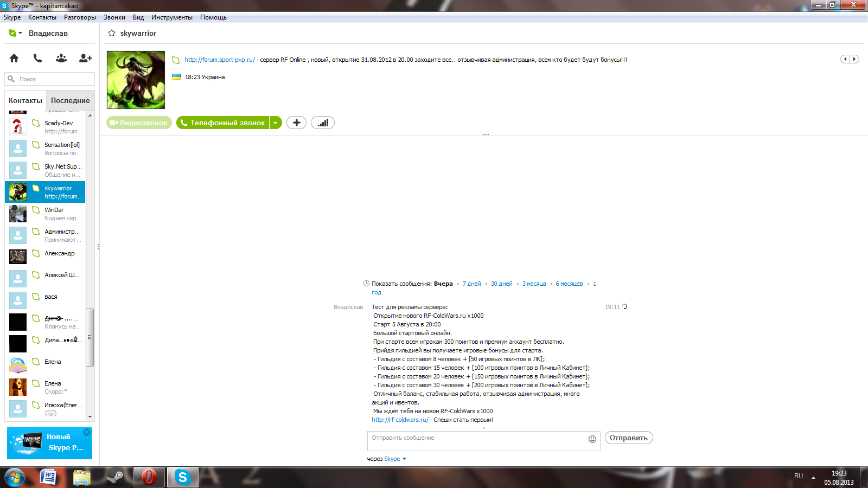
Task: Show messages from 7 дней
Action: pos(472,284)
